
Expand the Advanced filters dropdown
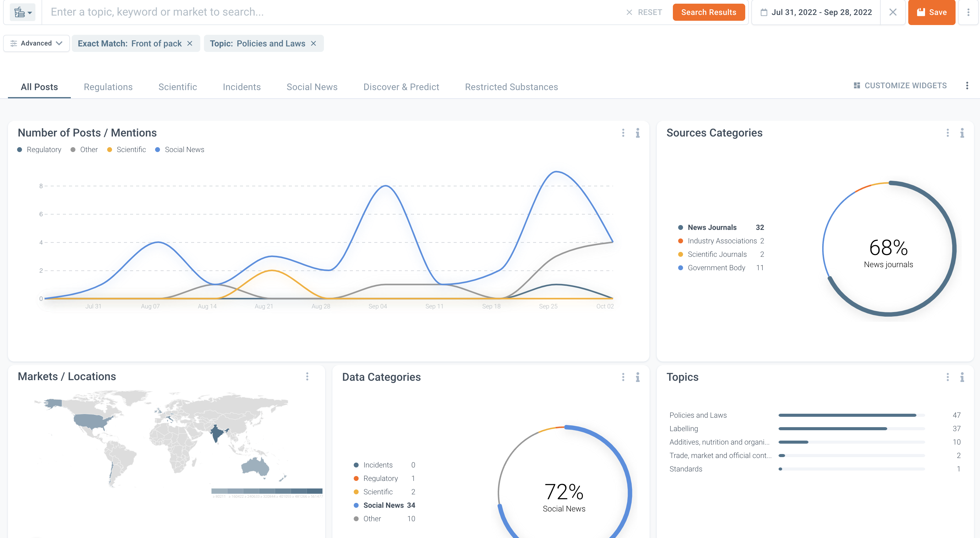point(36,43)
